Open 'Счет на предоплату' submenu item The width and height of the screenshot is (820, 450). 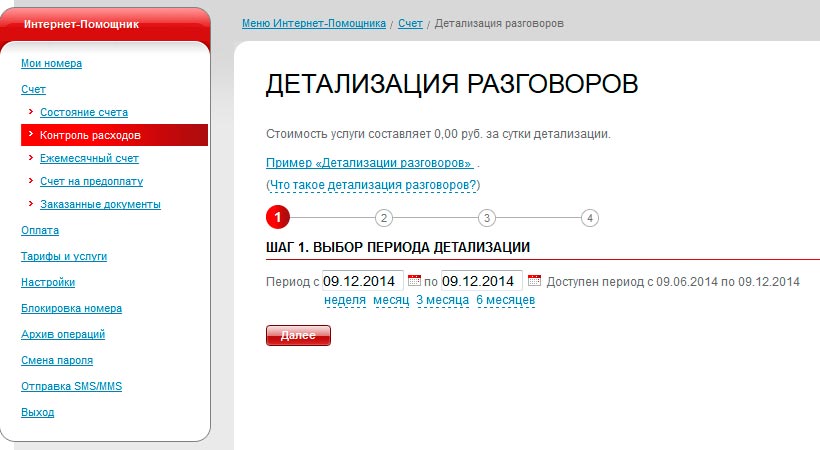[92, 182]
